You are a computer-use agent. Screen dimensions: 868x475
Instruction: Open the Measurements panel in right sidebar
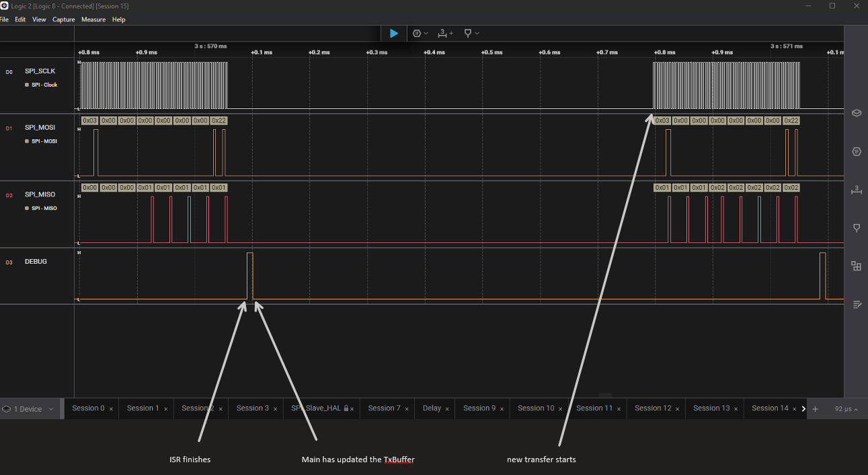pyautogui.click(x=856, y=190)
